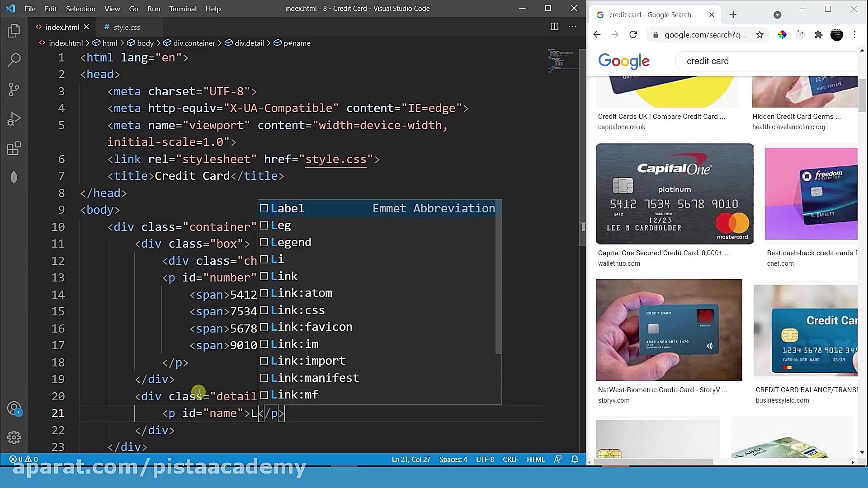
Task: Open Chrome tab search dropdown
Action: [777, 15]
